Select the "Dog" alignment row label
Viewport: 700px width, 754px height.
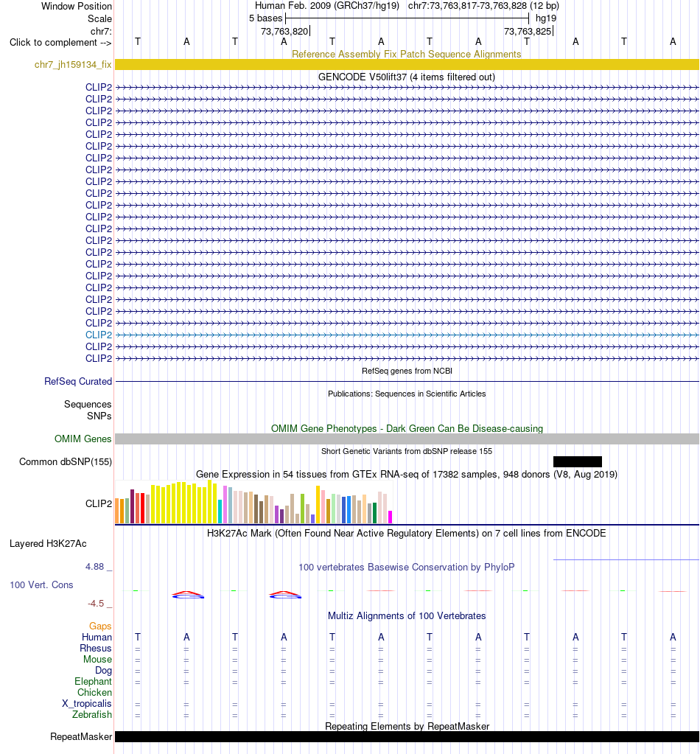(103, 670)
